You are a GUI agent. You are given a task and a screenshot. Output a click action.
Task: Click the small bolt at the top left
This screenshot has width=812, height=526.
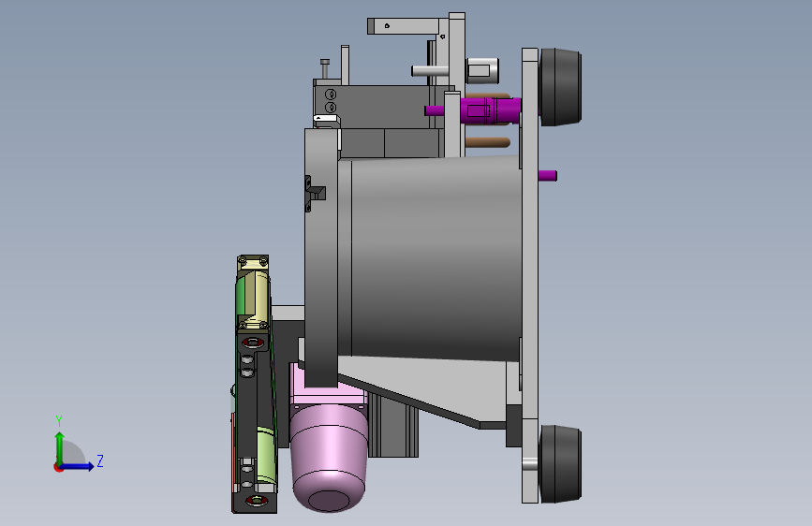click(x=325, y=68)
